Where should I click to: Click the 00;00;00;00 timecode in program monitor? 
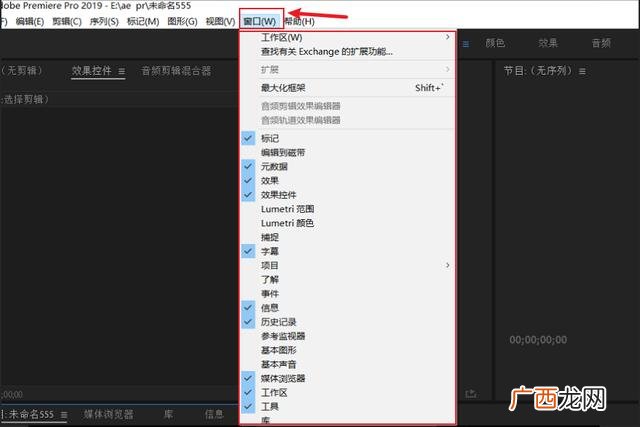coord(538,340)
